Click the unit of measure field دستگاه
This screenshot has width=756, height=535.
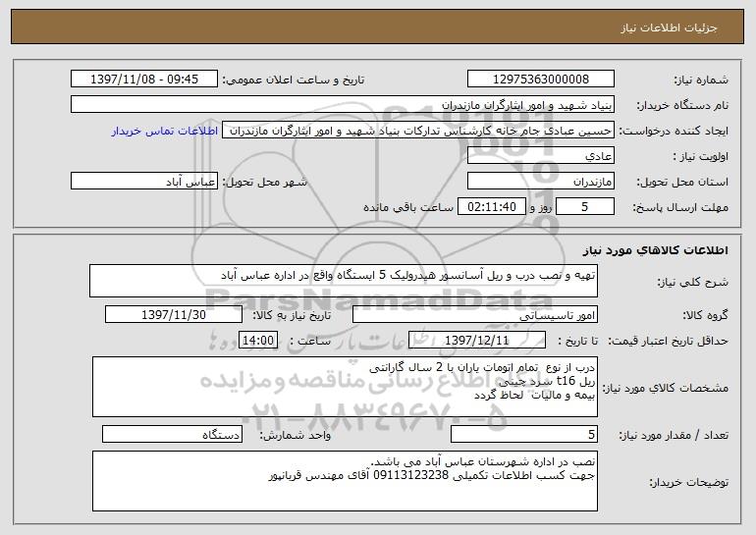172,434
